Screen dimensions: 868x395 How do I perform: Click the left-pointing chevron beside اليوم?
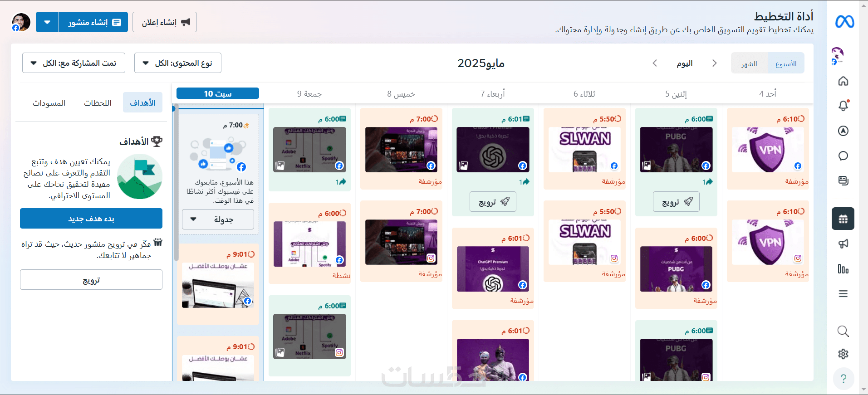click(x=655, y=63)
